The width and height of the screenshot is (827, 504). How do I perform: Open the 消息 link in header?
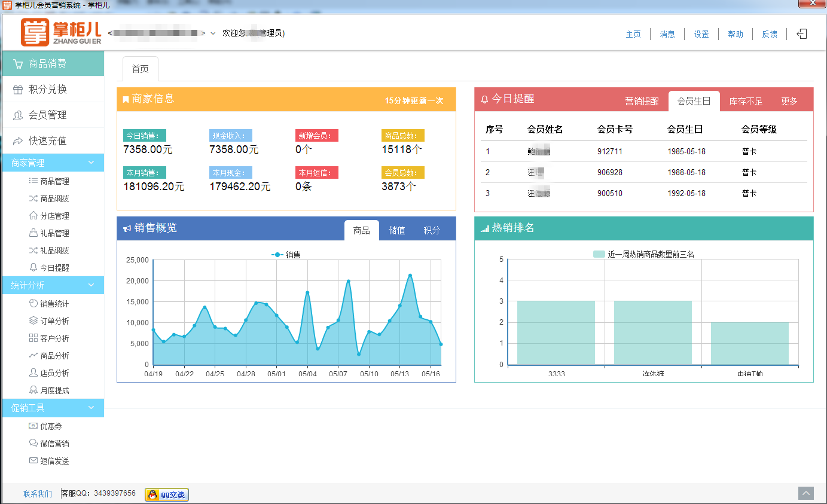667,34
